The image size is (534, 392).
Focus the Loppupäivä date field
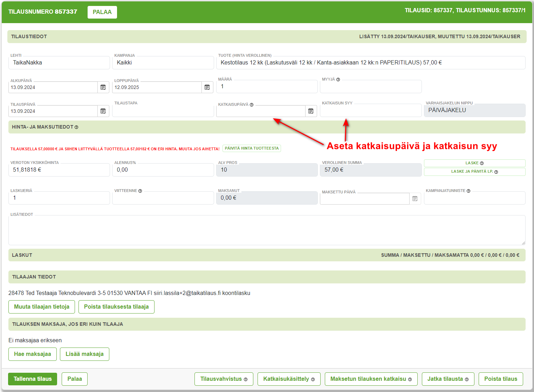pos(157,87)
